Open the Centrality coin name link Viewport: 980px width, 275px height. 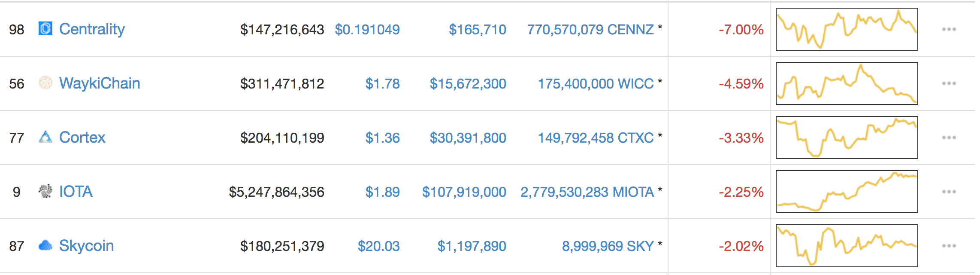coord(92,29)
